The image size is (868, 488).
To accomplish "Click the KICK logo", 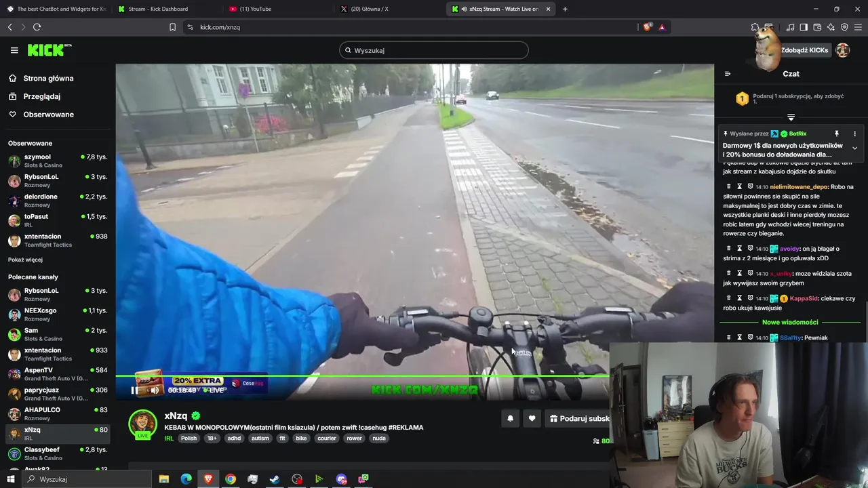I will coord(49,50).
